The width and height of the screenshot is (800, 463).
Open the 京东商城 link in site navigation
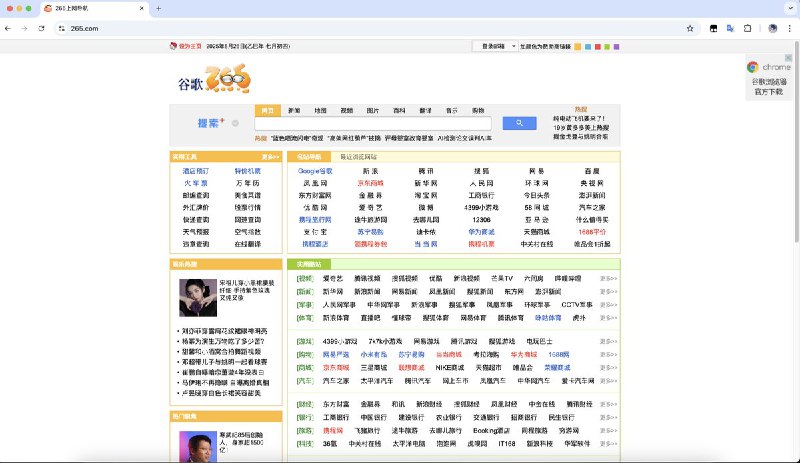click(371, 184)
